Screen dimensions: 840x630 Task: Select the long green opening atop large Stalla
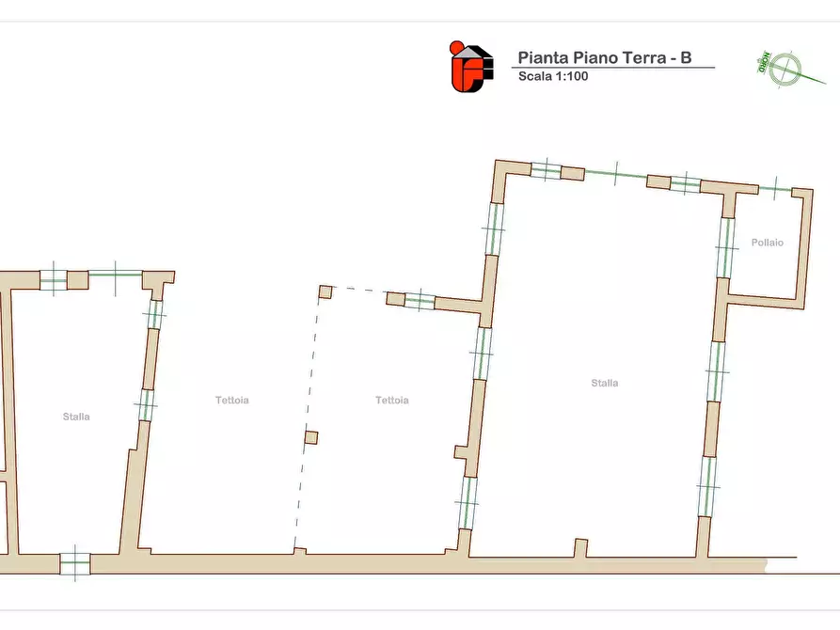coord(615,175)
